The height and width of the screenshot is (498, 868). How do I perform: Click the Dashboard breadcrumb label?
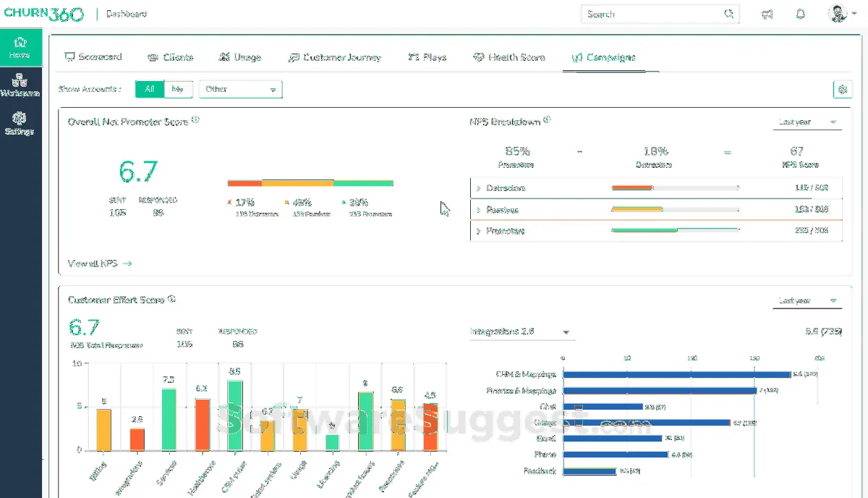(x=126, y=14)
